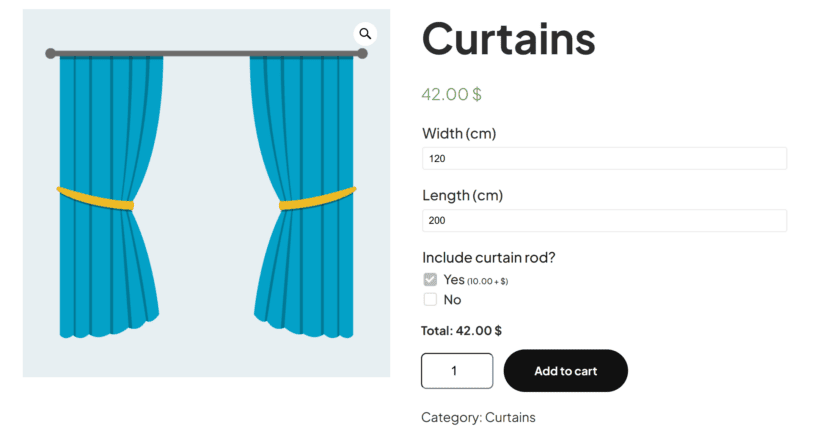Open the product image zoom magnifier
This screenshot has width=820, height=439.
pyautogui.click(x=365, y=34)
